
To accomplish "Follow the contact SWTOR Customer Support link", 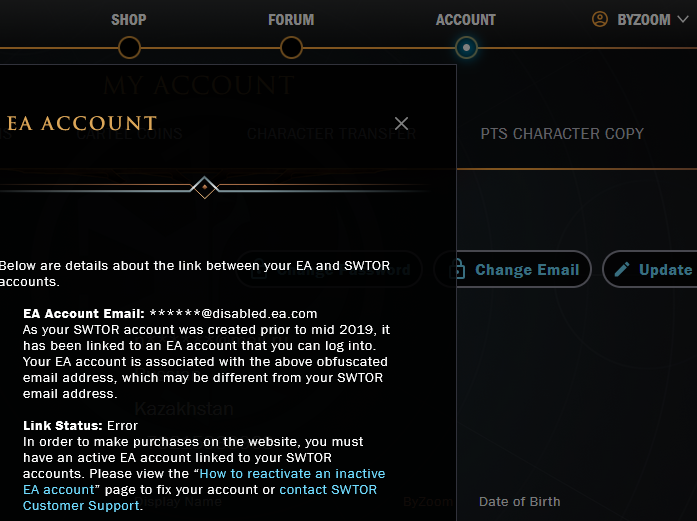I will point(328,489).
